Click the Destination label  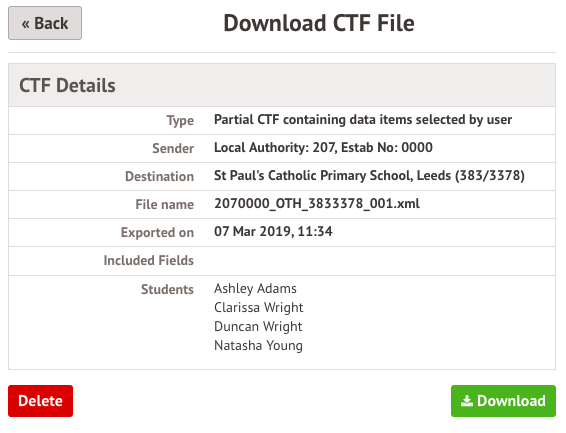tap(159, 176)
